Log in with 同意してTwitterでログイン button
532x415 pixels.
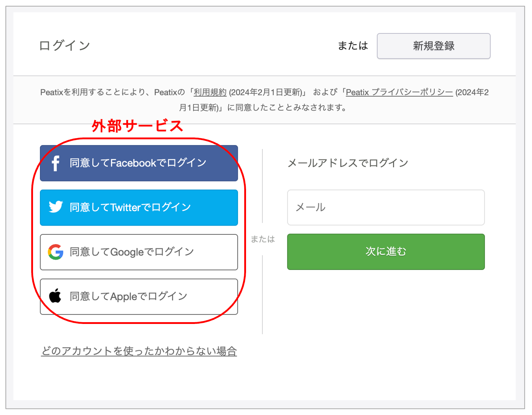pos(139,207)
